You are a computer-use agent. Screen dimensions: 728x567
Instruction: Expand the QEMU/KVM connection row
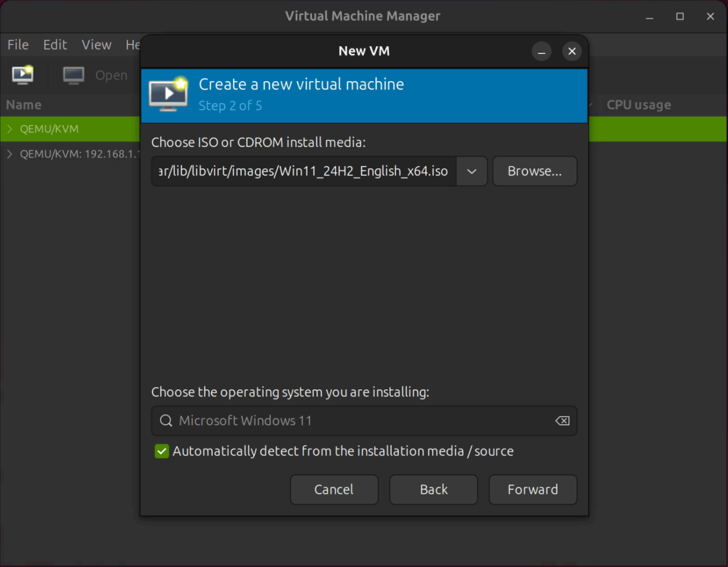(10, 129)
